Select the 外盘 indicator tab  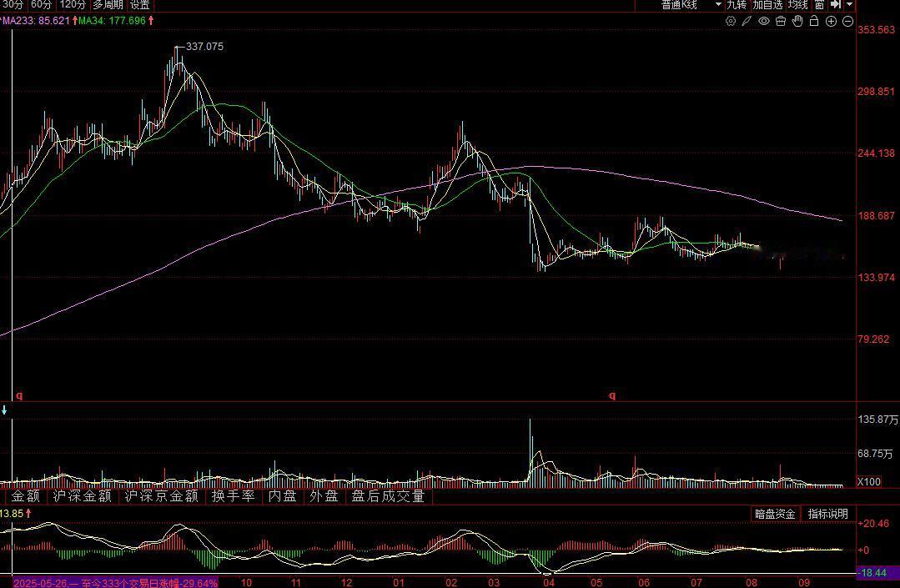[324, 496]
